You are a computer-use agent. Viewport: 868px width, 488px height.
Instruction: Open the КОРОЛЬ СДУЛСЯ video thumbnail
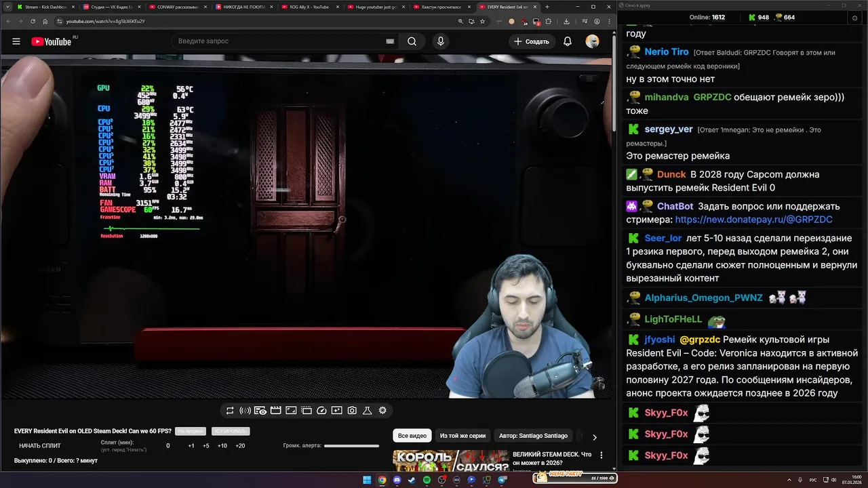click(451, 460)
